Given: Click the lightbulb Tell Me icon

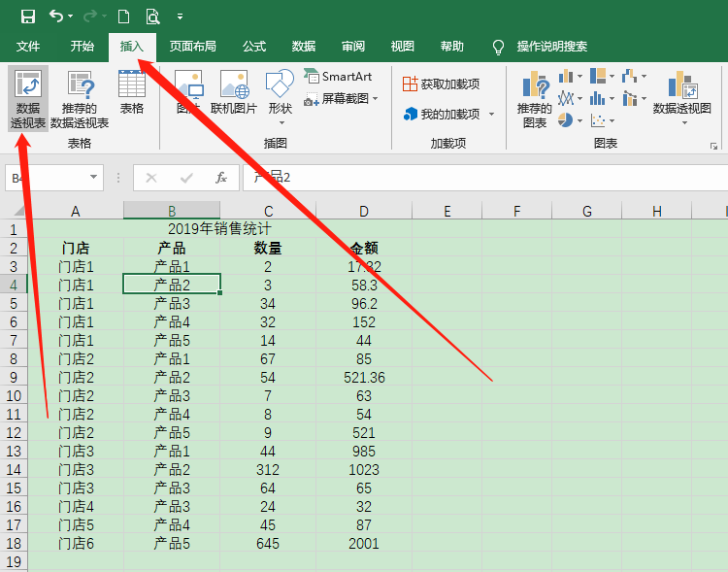Looking at the screenshot, I should pos(498,47).
